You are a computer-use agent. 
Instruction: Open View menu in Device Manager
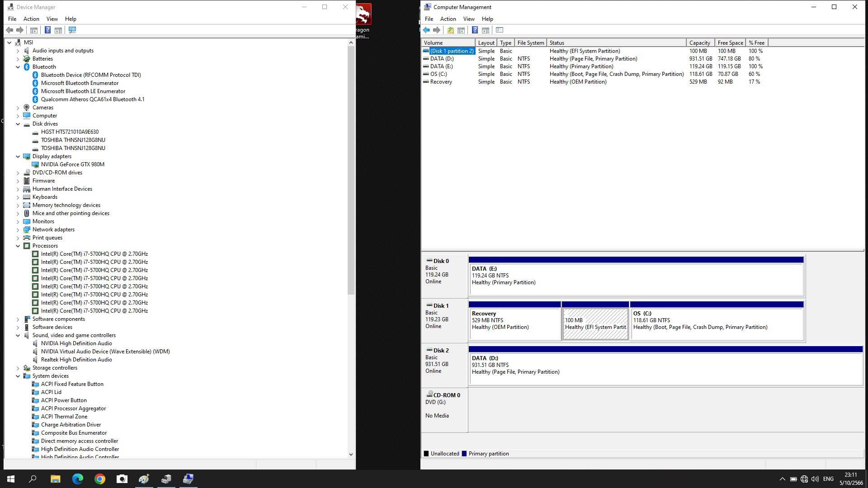(52, 19)
